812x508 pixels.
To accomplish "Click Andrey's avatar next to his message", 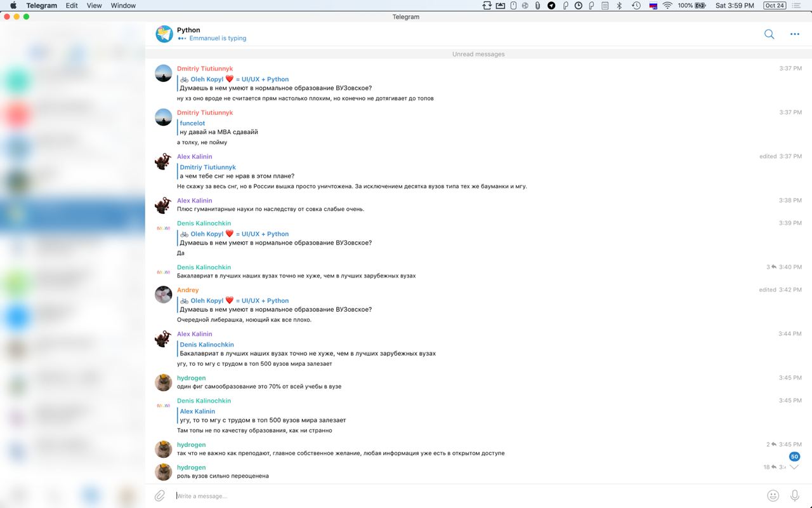I will [x=164, y=295].
